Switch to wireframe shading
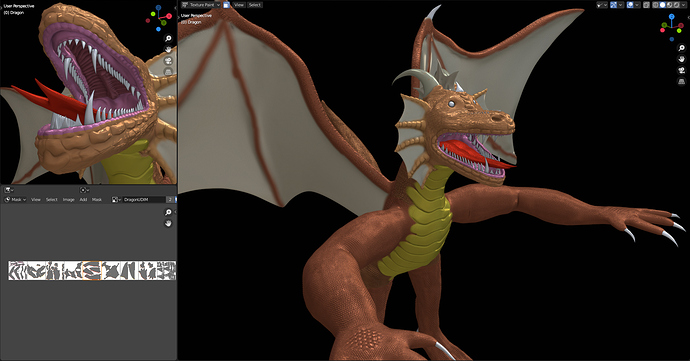Viewport: 690px width, 361px height. pyautogui.click(x=655, y=5)
